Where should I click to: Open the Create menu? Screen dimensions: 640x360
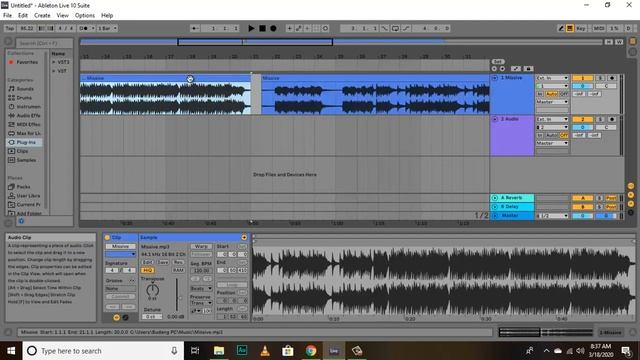(42, 16)
